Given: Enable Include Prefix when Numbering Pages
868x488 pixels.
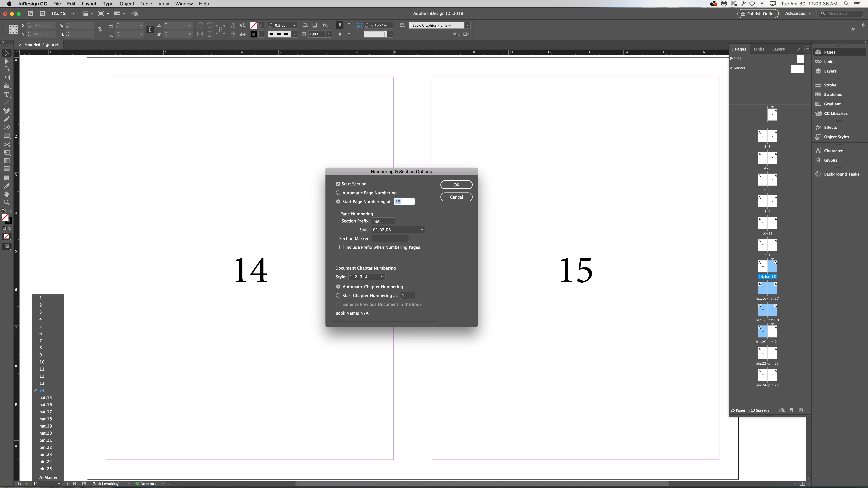Looking at the screenshot, I should 341,247.
